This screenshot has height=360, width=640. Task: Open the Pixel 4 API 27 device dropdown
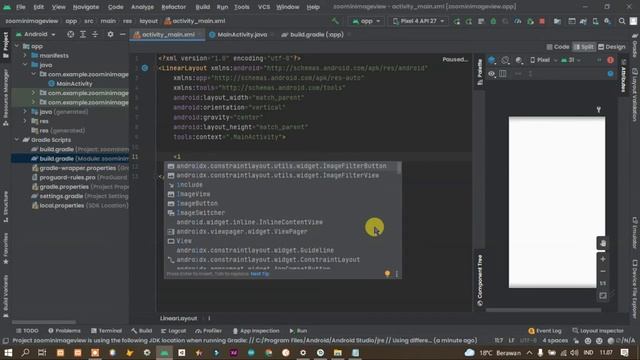click(x=418, y=21)
